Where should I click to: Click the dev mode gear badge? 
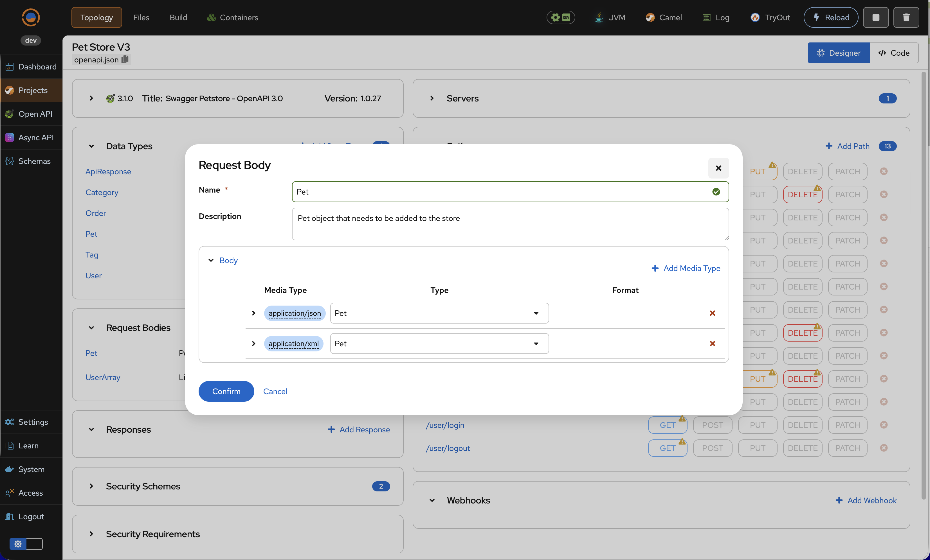pos(560,17)
